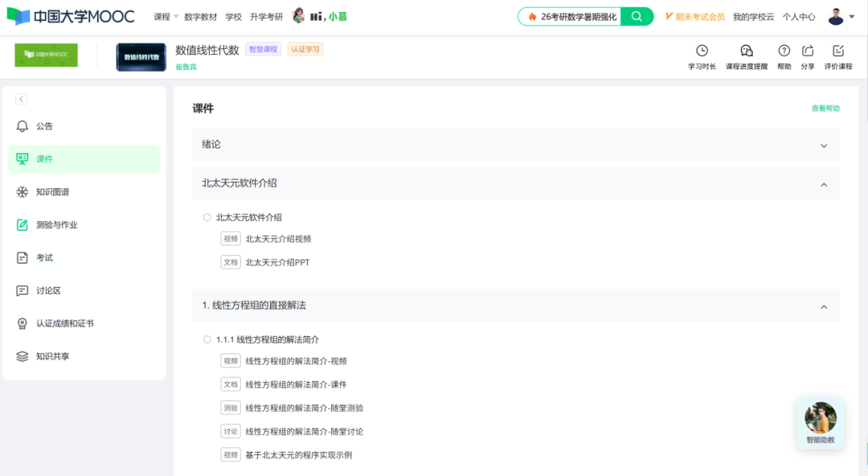The width and height of the screenshot is (868, 476).
Task: Select the 北太天元软件介绍 lesson circle
Action: [207, 217]
